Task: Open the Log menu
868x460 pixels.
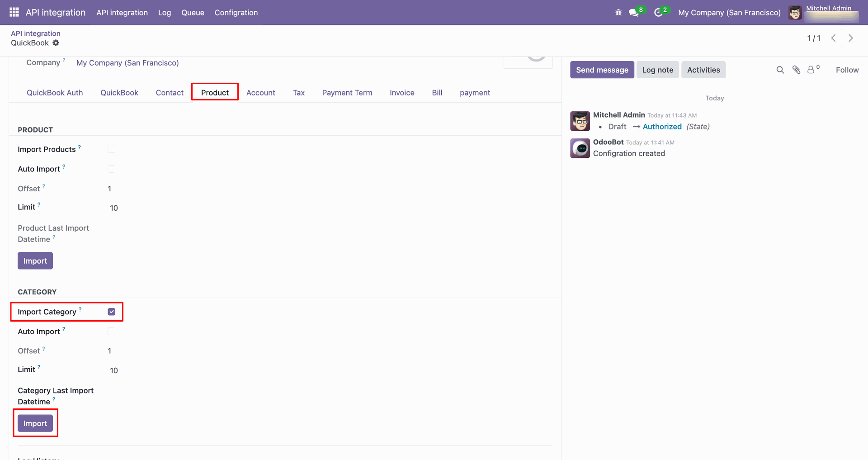Action: (165, 13)
